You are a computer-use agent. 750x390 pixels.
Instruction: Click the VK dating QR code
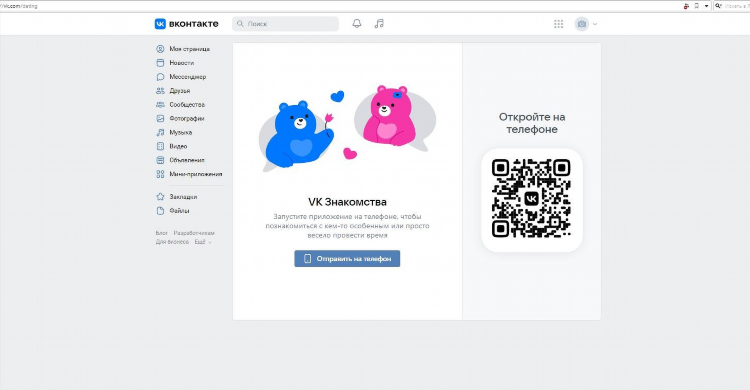[531, 198]
